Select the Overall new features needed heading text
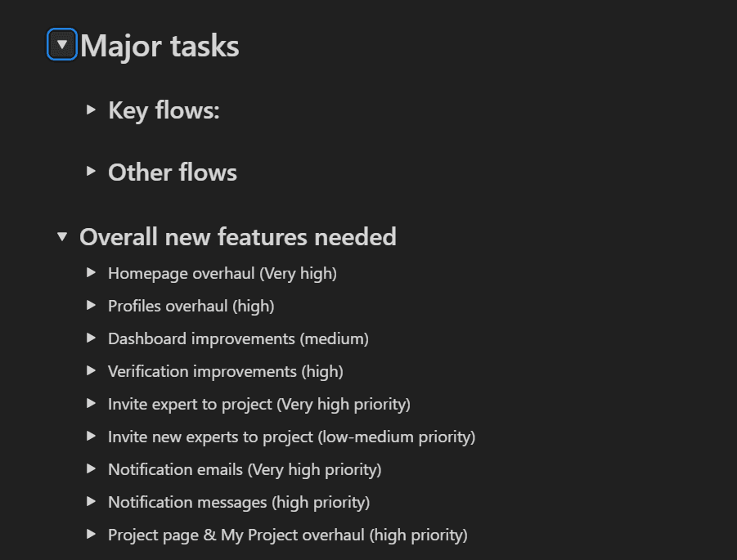Screen dimensions: 737x560 pyautogui.click(x=237, y=236)
